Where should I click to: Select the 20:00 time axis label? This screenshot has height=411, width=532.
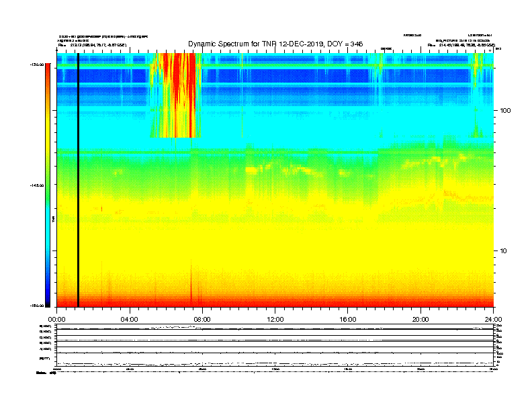(420, 320)
